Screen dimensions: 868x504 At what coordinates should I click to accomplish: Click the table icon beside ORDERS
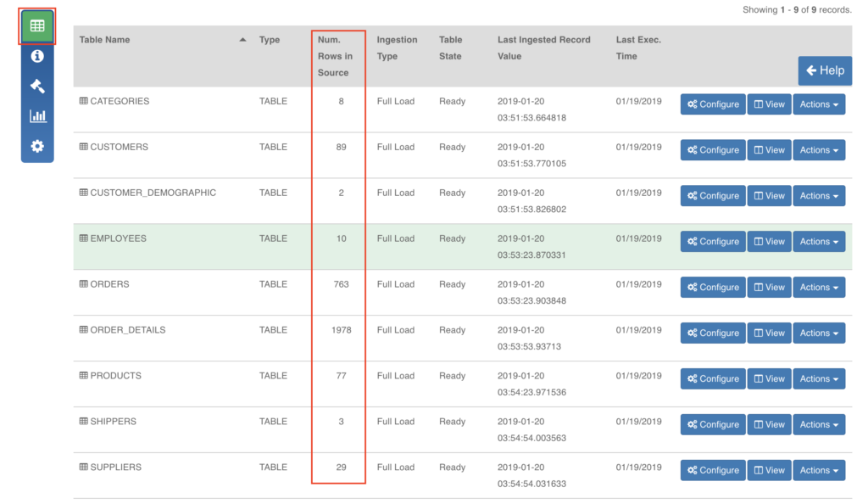(84, 284)
